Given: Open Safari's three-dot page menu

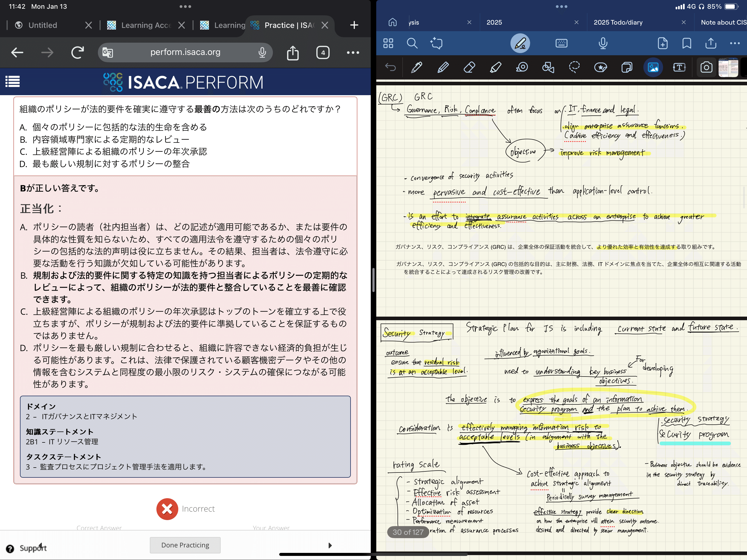Looking at the screenshot, I should tap(352, 52).
